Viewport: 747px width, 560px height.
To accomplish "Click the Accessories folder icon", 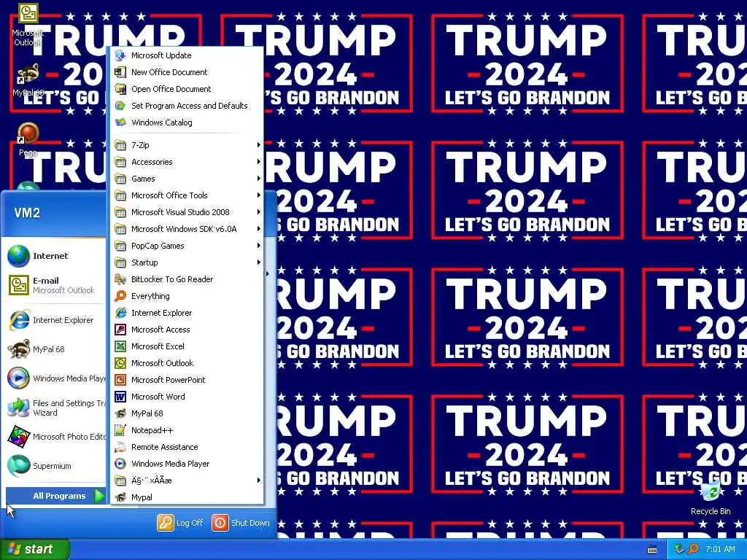I will pos(120,162).
